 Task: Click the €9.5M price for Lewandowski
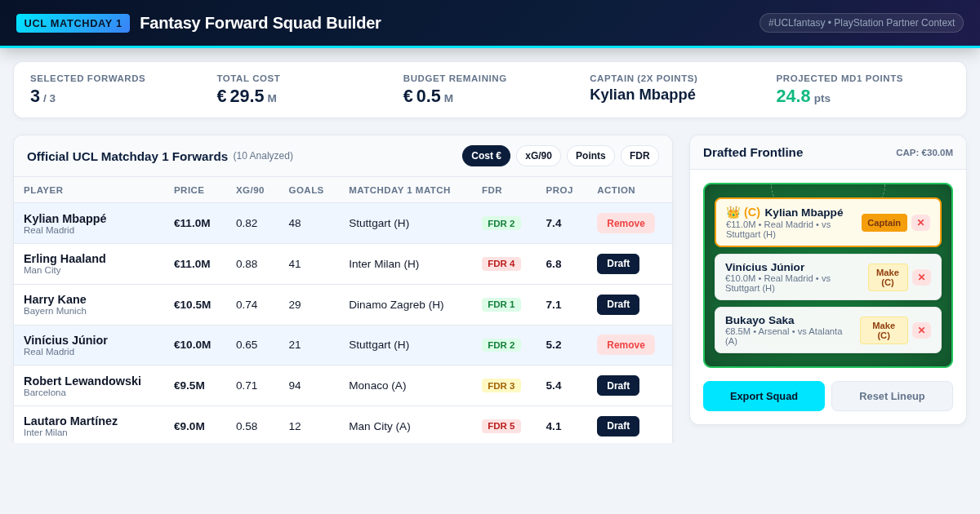click(189, 386)
